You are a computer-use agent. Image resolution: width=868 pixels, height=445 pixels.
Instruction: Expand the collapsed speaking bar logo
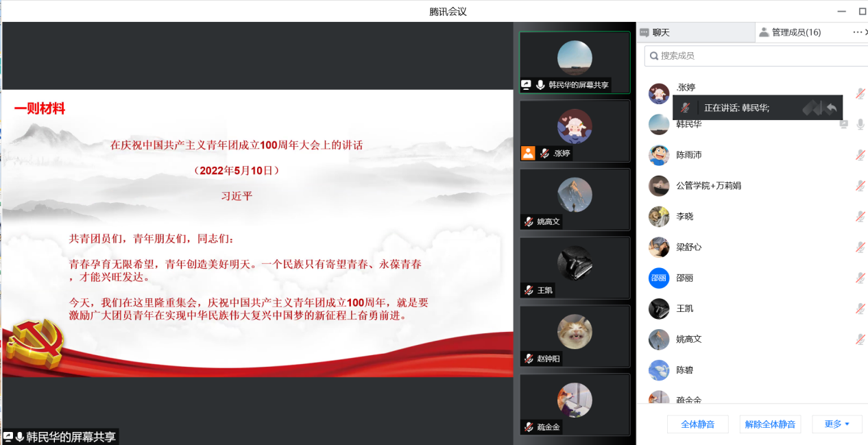(811, 108)
